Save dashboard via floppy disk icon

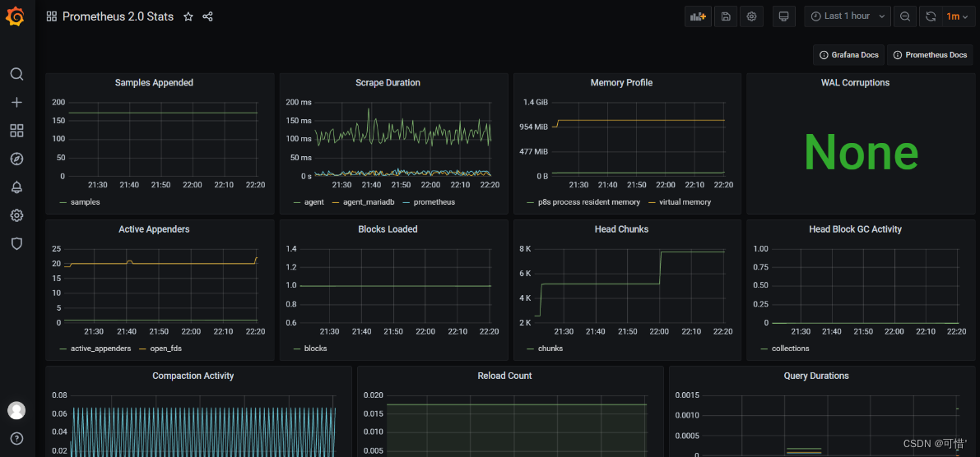tap(726, 16)
